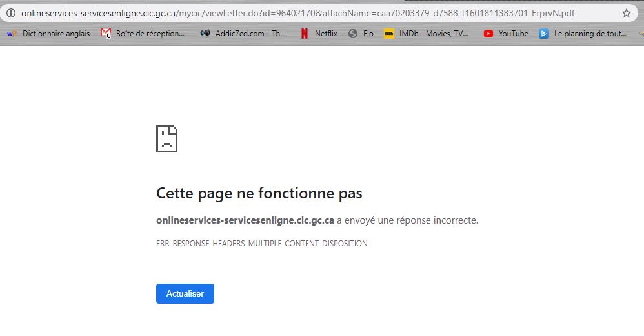The height and width of the screenshot is (336, 644).
Task: Click the Addic7ed.com bookmark favicon
Action: tap(205, 34)
